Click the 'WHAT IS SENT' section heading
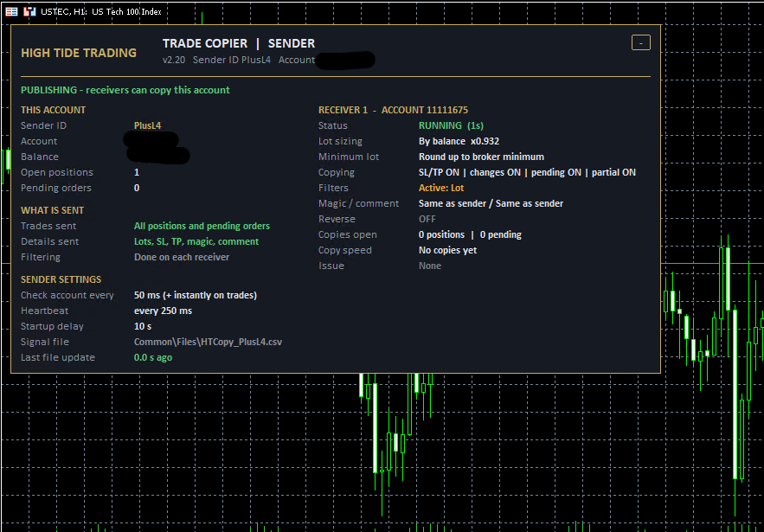The height and width of the screenshot is (532, 764). click(x=52, y=210)
